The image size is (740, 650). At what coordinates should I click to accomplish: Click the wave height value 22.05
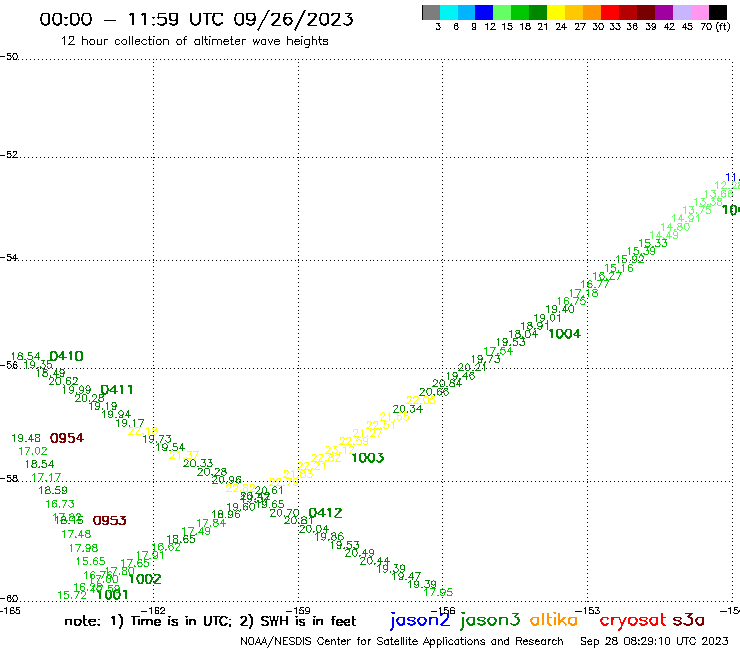click(x=421, y=400)
